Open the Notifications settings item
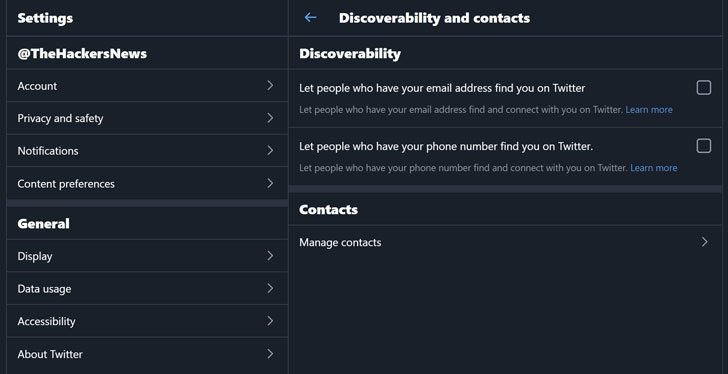Viewport: 728px width, 374px height. pos(147,151)
